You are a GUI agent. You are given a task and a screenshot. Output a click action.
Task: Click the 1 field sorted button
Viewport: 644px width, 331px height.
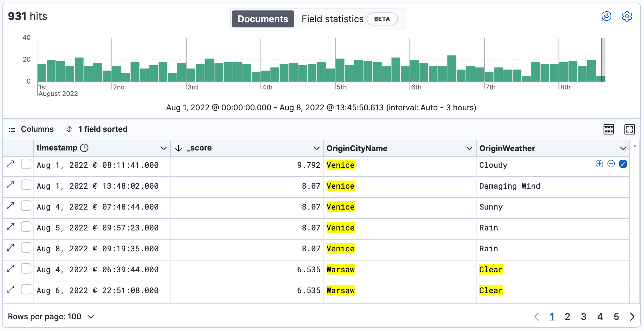[x=97, y=129]
